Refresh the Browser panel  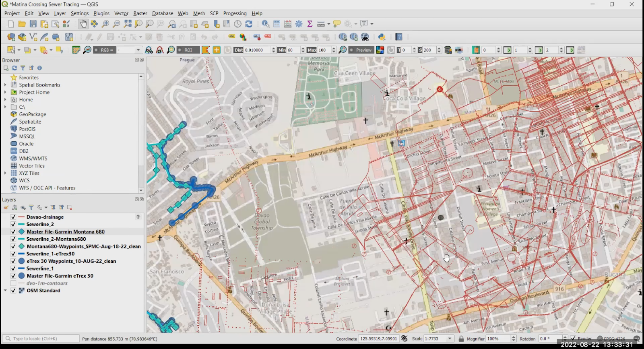click(14, 68)
